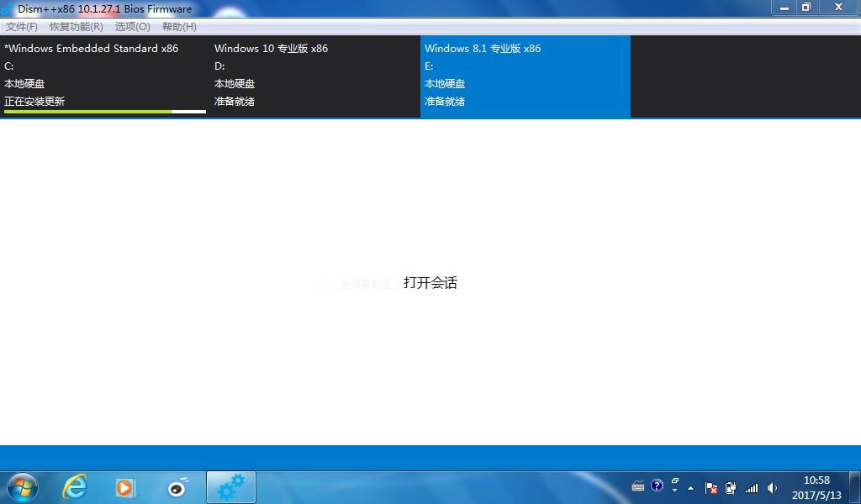
Task: Open the 帮助(H) menu
Action: (179, 26)
